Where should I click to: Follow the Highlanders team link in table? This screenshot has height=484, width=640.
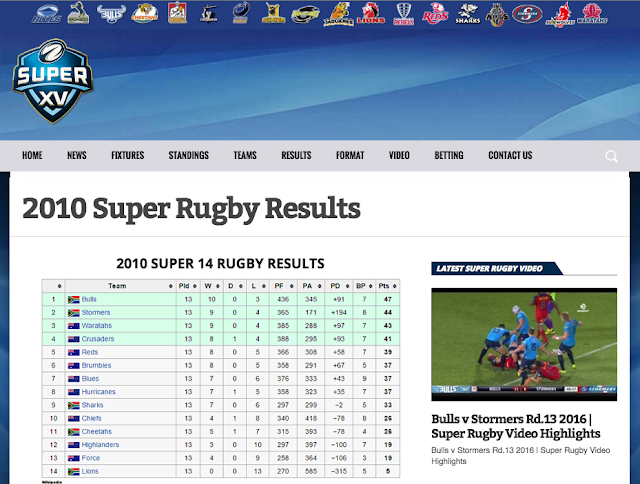click(x=100, y=445)
